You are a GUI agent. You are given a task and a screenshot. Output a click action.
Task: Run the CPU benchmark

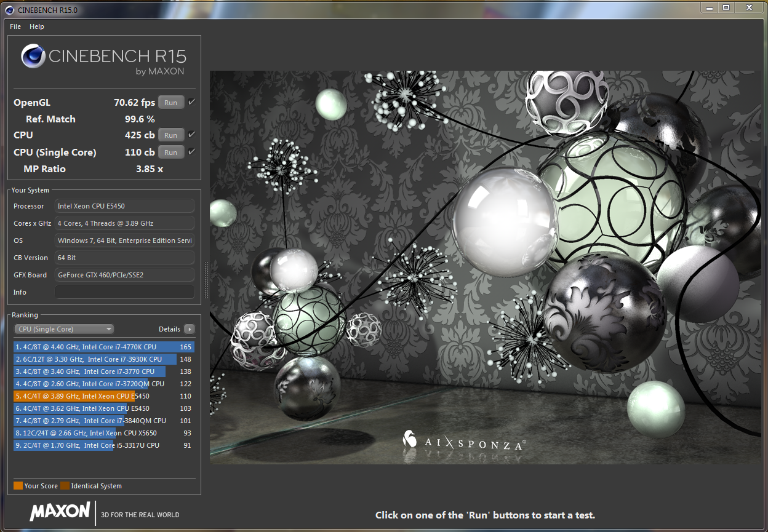coord(171,135)
